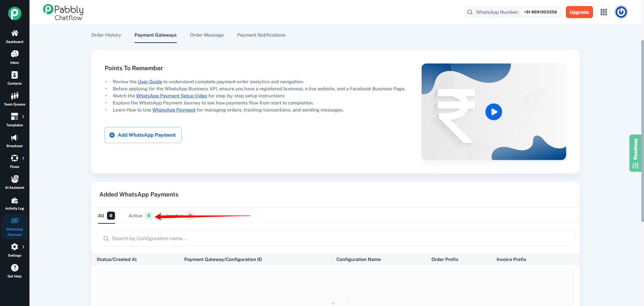Open WhatsApp Payment Setup Video link
This screenshot has width=644, height=306.
click(x=171, y=96)
